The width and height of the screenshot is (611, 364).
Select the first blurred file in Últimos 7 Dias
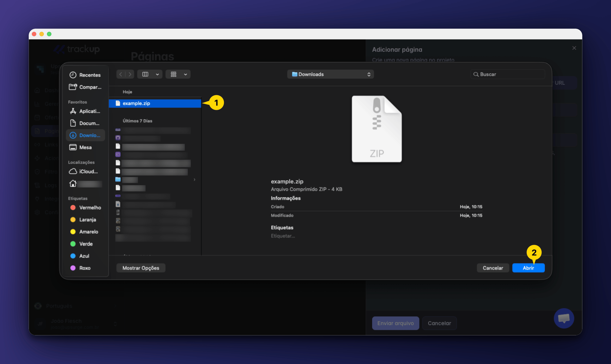(x=153, y=130)
